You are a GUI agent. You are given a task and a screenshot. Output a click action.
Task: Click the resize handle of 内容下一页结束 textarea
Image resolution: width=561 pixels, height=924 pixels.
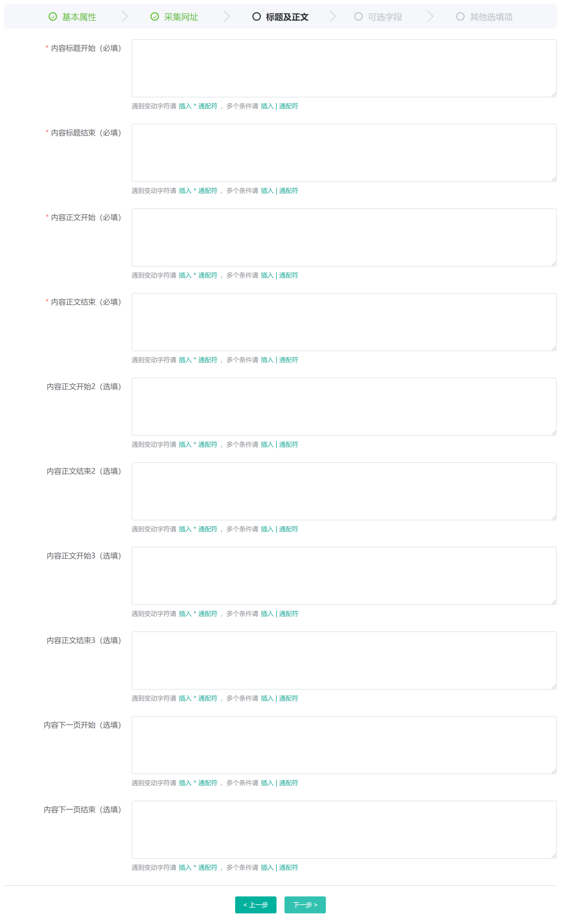pos(554,856)
